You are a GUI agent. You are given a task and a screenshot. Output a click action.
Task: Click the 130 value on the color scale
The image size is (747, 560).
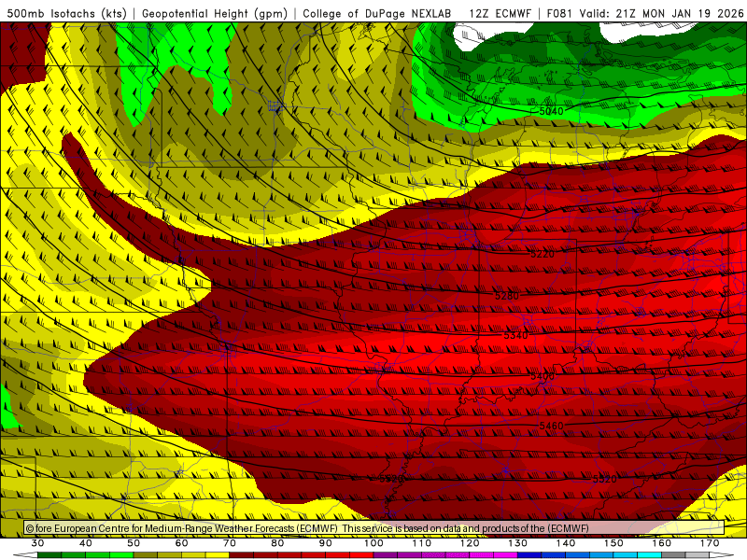(518, 543)
